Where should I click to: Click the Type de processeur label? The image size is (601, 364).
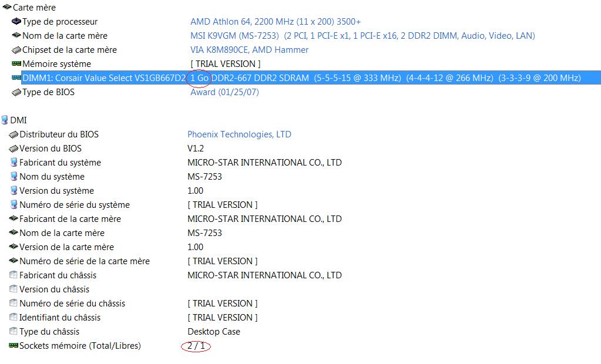tap(60, 22)
